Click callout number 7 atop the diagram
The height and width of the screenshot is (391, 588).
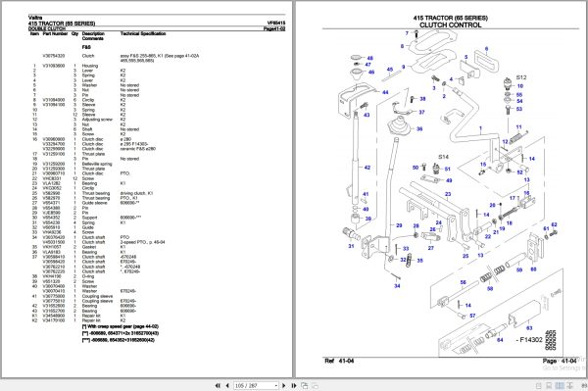point(407,33)
